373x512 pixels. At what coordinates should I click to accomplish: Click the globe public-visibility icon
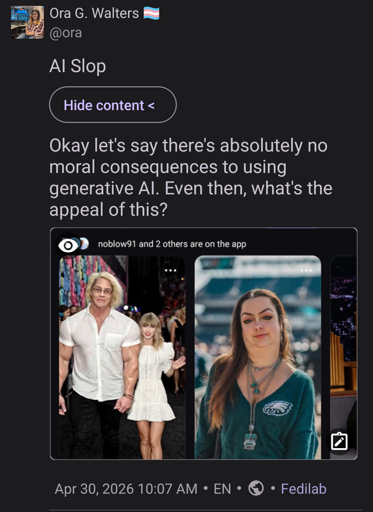coord(256,489)
